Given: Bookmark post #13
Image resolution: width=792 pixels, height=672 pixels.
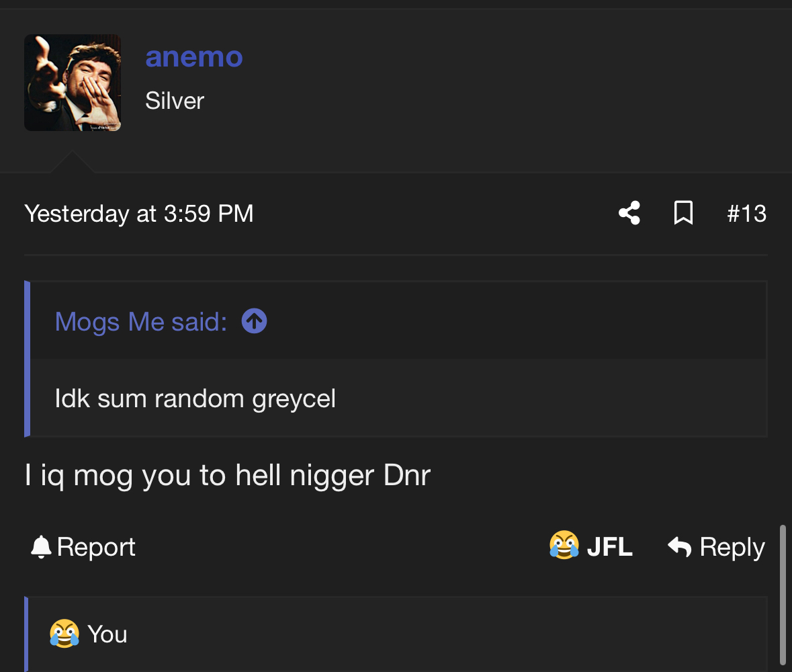Looking at the screenshot, I should coord(683,214).
